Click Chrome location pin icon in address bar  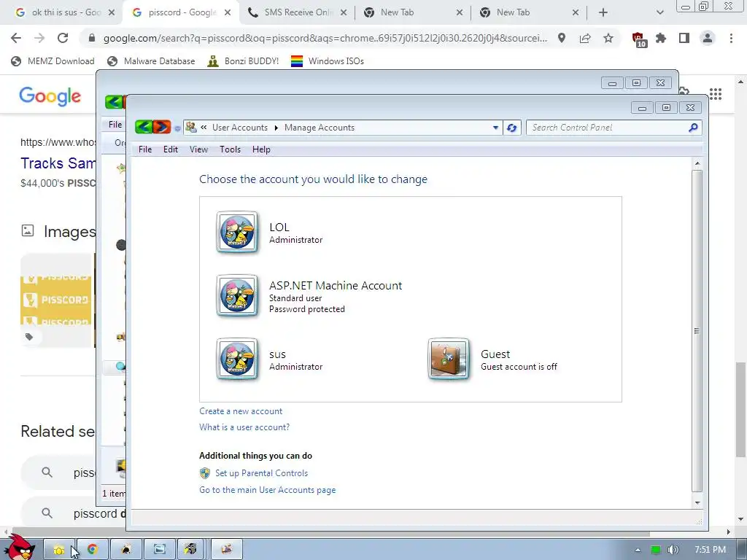coord(562,38)
